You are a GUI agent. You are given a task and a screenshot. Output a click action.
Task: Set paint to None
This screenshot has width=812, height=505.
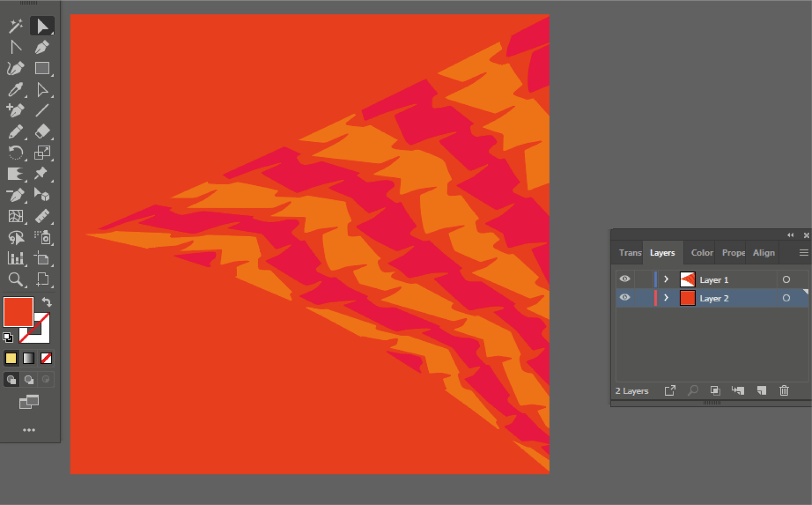pos(47,358)
